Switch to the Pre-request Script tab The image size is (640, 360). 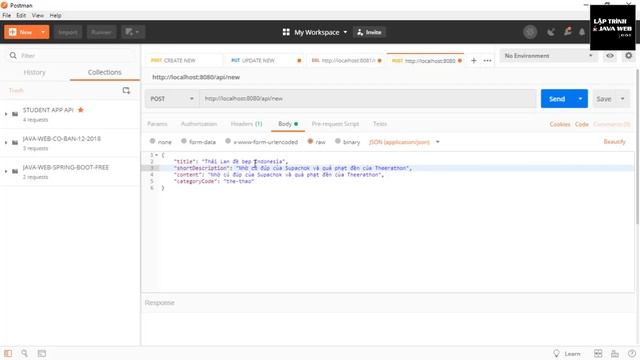click(x=335, y=124)
